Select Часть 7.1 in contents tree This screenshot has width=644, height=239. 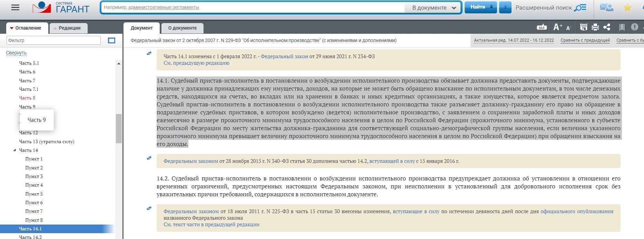[29, 89]
